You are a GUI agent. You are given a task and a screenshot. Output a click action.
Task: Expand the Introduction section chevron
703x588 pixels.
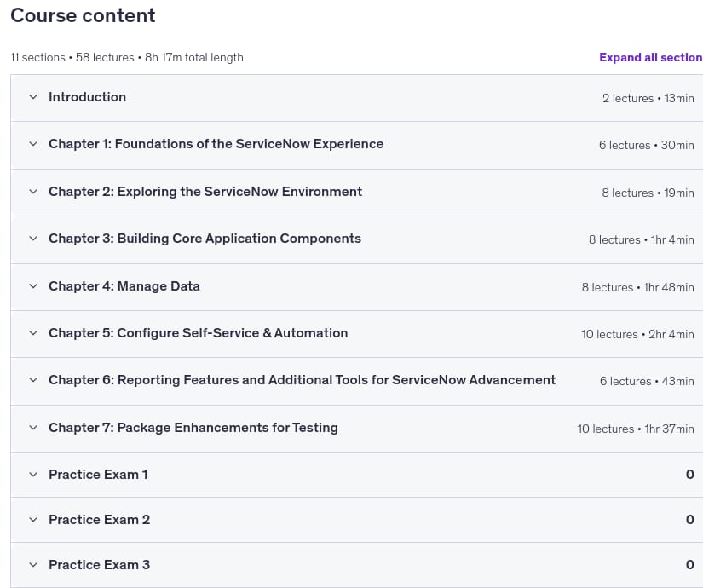coord(33,97)
